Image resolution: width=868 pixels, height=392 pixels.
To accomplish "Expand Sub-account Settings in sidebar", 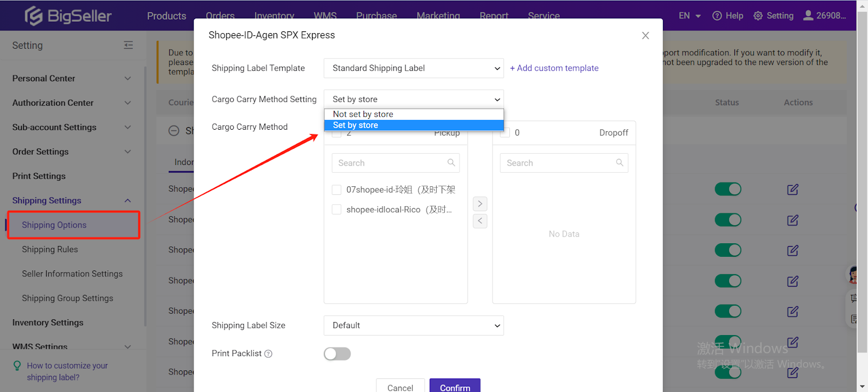I will (72, 127).
